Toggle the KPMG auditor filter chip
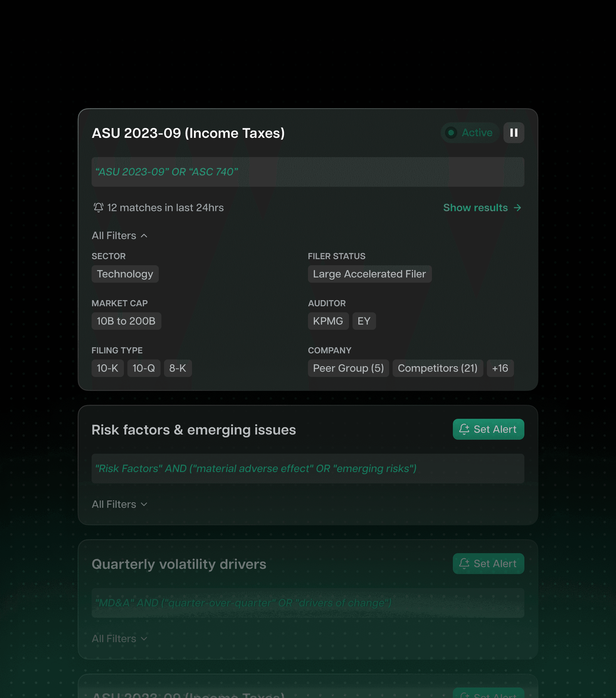The image size is (616, 698). 328,321
